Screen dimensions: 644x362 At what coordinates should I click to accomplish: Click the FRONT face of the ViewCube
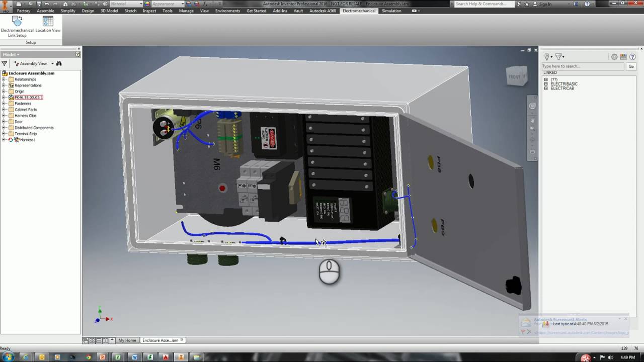click(x=515, y=77)
